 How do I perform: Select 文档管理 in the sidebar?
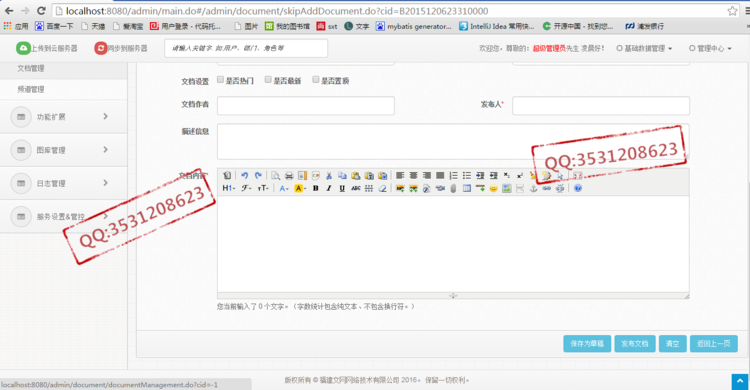(64, 68)
